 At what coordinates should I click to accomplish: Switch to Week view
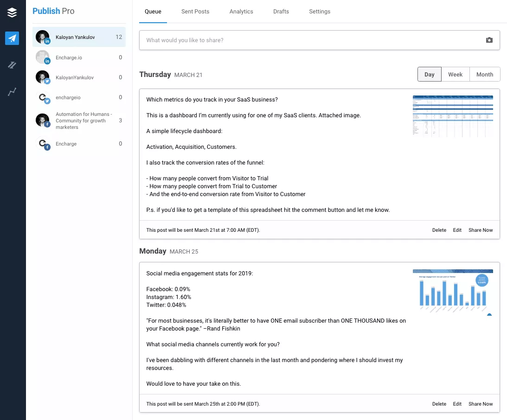[455, 75]
